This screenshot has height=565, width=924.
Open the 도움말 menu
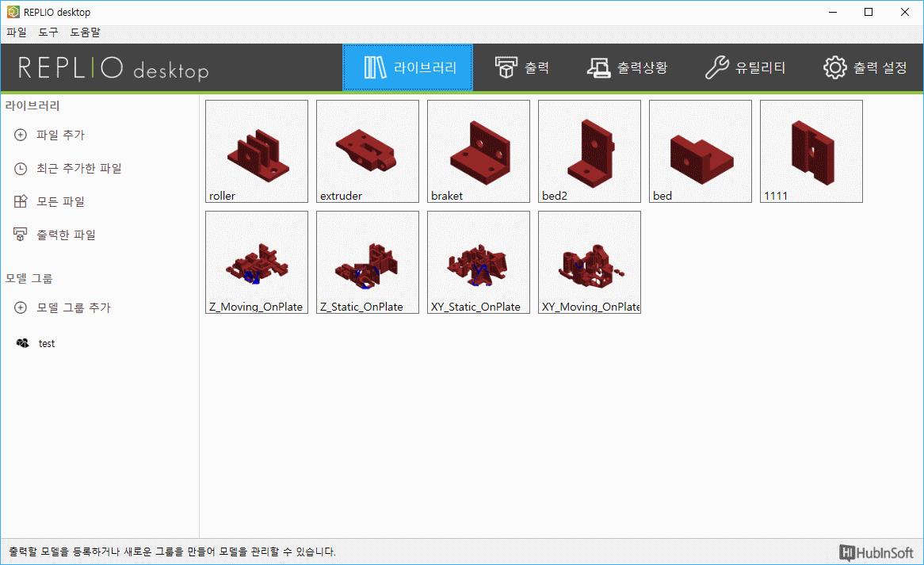point(85,32)
